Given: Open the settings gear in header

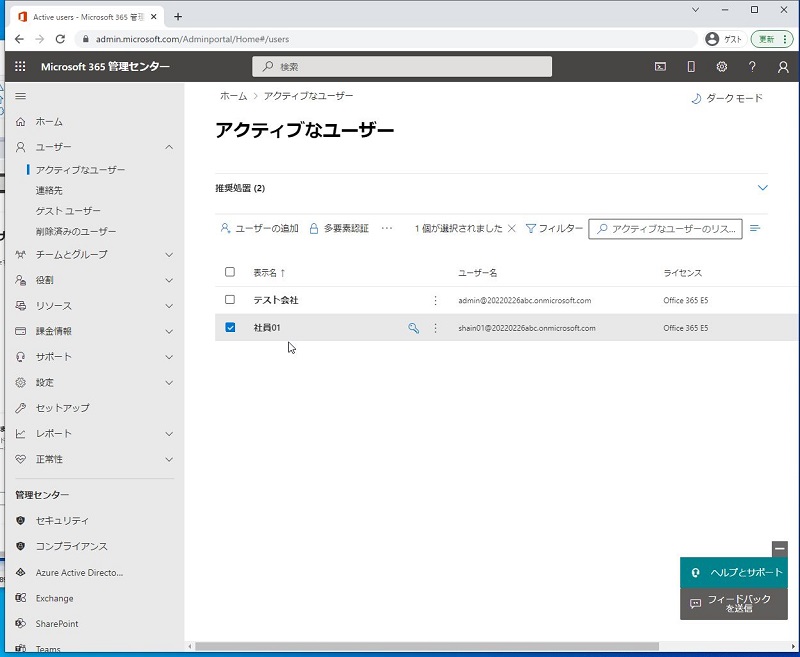Looking at the screenshot, I should [721, 66].
